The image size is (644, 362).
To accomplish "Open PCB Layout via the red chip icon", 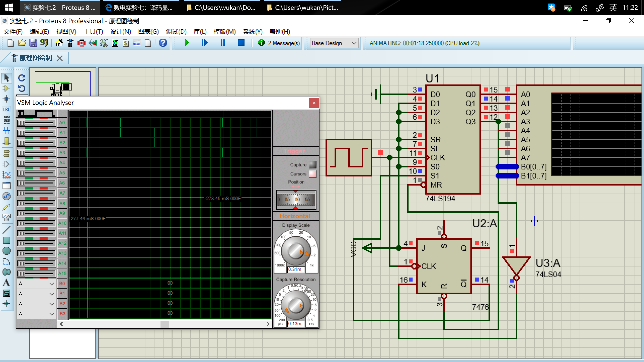I will (x=81, y=43).
